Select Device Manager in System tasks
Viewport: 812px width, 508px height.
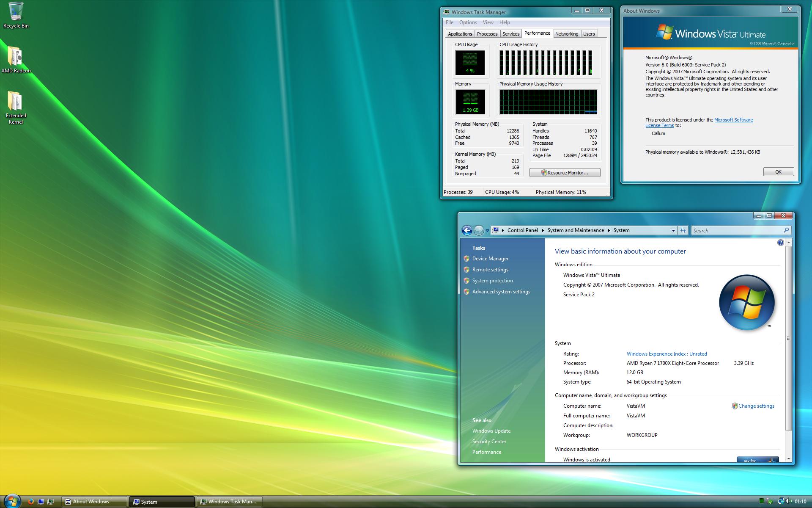[x=490, y=258]
